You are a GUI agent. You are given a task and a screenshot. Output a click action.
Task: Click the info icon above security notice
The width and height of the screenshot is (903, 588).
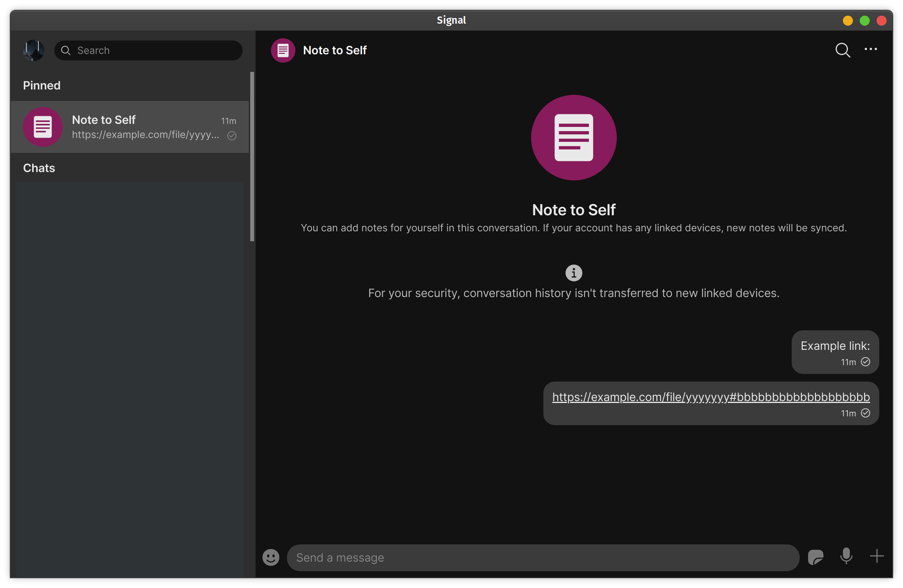click(574, 273)
